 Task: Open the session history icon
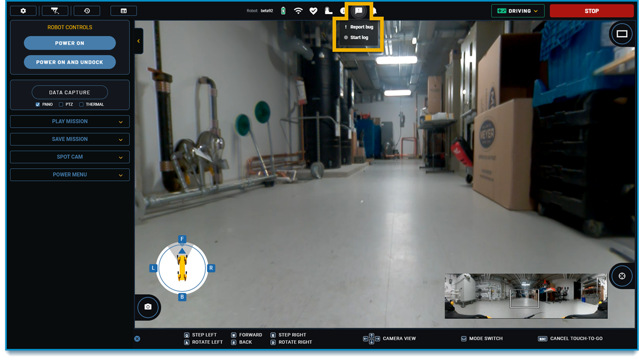point(87,10)
